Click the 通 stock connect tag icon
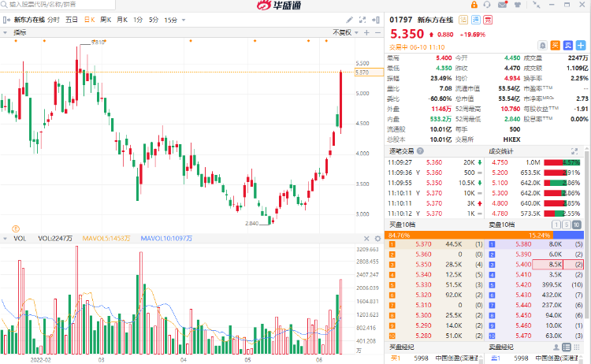 tap(476, 20)
